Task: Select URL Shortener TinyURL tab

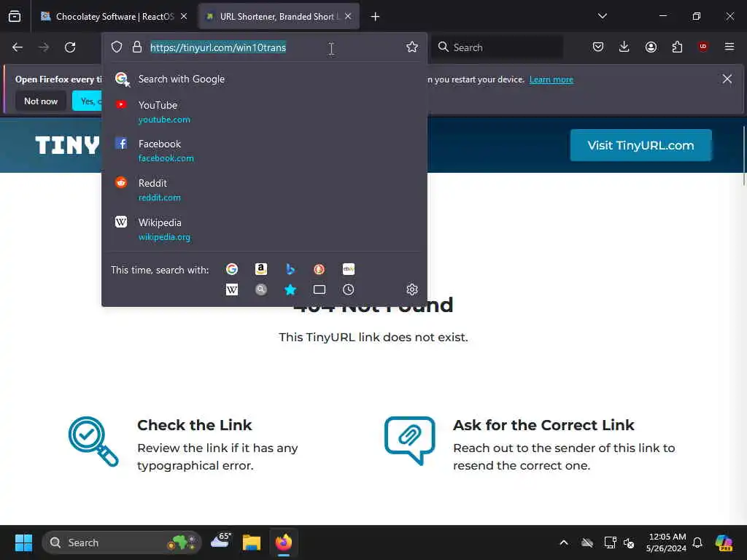Action: pos(279,17)
